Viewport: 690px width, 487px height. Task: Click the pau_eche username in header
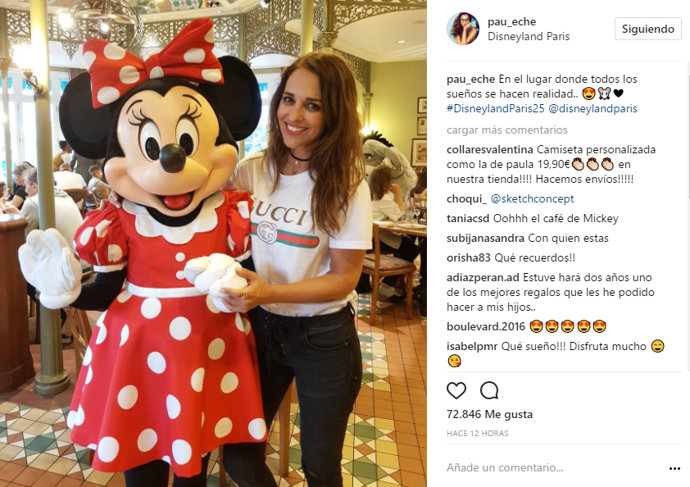511,22
